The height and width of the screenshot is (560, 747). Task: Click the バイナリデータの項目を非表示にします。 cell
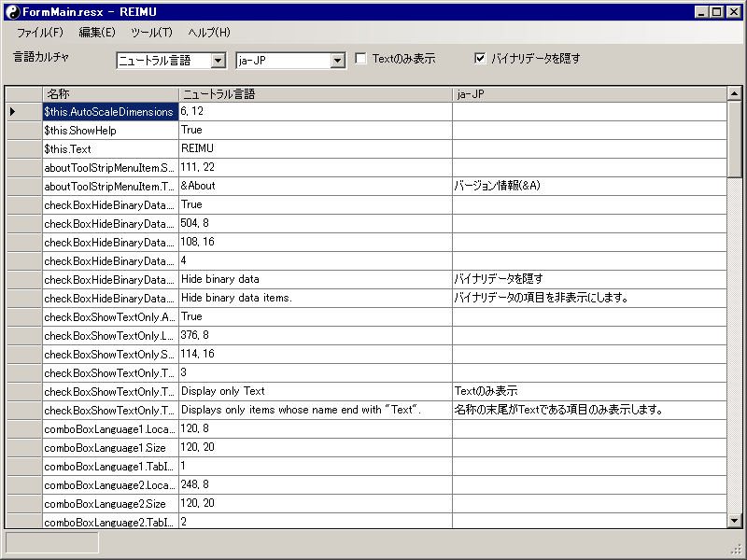click(x=590, y=298)
